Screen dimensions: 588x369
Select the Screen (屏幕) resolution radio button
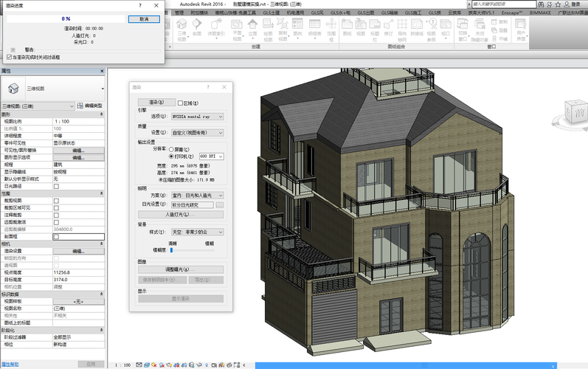click(171, 148)
